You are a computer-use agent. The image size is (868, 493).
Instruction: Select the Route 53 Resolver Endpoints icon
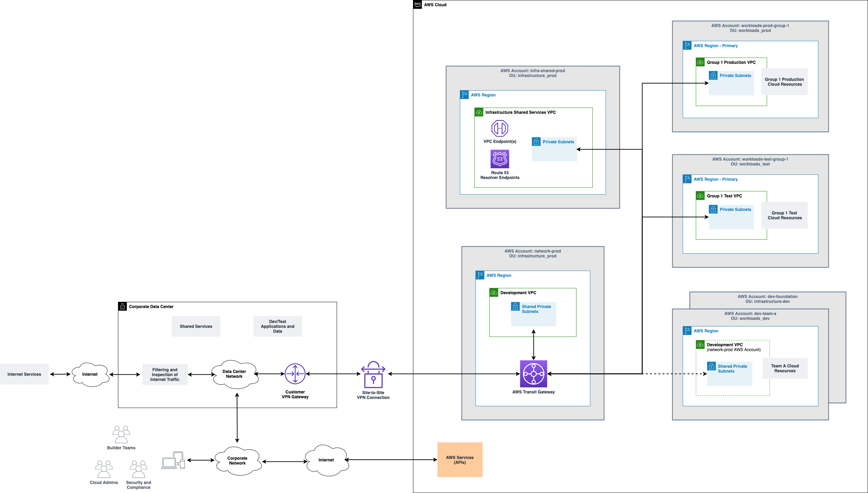(x=500, y=159)
